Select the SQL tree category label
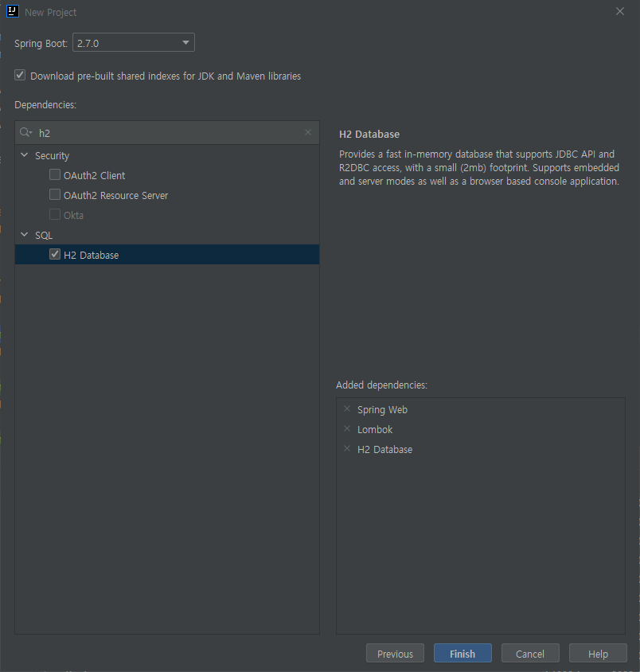The height and width of the screenshot is (672, 640). point(44,236)
